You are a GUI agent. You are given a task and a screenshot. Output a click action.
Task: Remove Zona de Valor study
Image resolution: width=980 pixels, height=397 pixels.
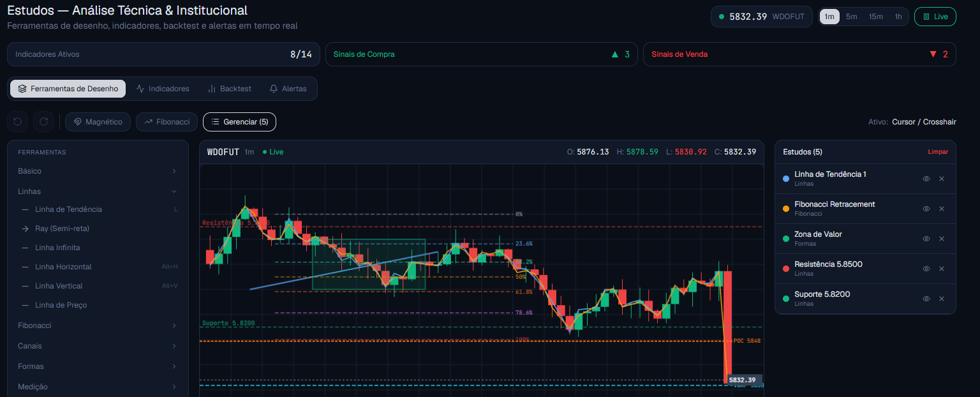[x=942, y=239]
